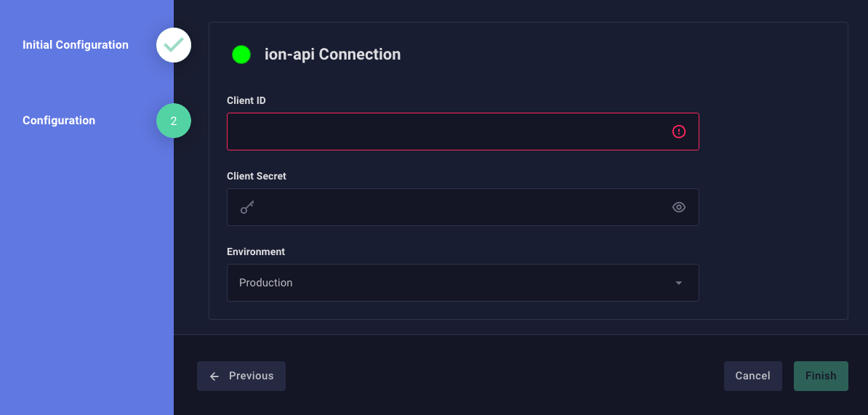
Task: Cancel the connection setup
Action: click(752, 376)
